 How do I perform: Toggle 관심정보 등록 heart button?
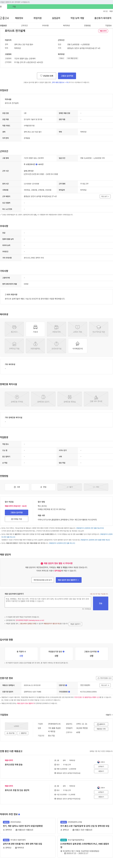coord(46,76)
